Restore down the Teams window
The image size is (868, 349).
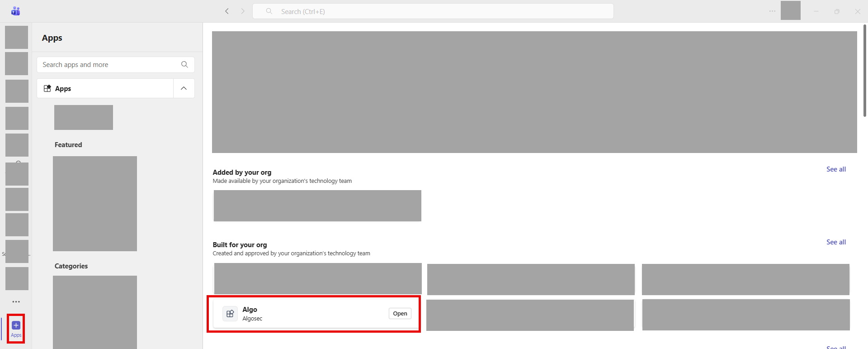click(837, 11)
